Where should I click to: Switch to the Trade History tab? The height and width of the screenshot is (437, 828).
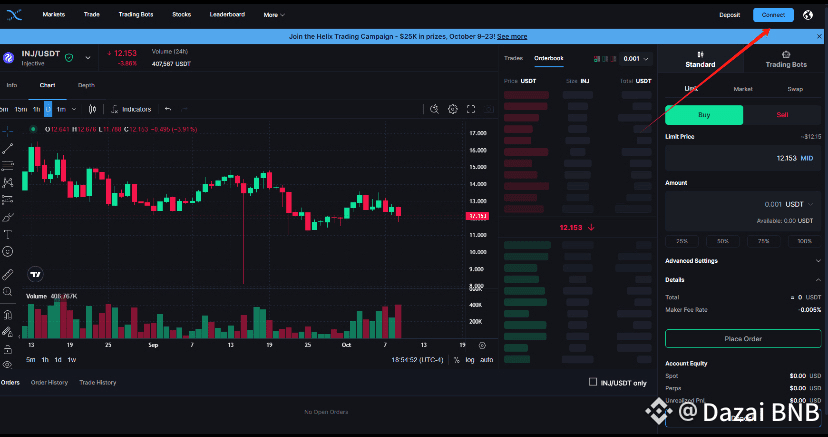[x=98, y=382]
